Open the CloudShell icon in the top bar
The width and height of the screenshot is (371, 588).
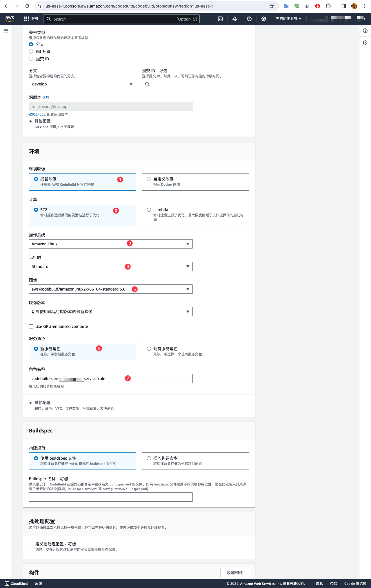[220, 19]
